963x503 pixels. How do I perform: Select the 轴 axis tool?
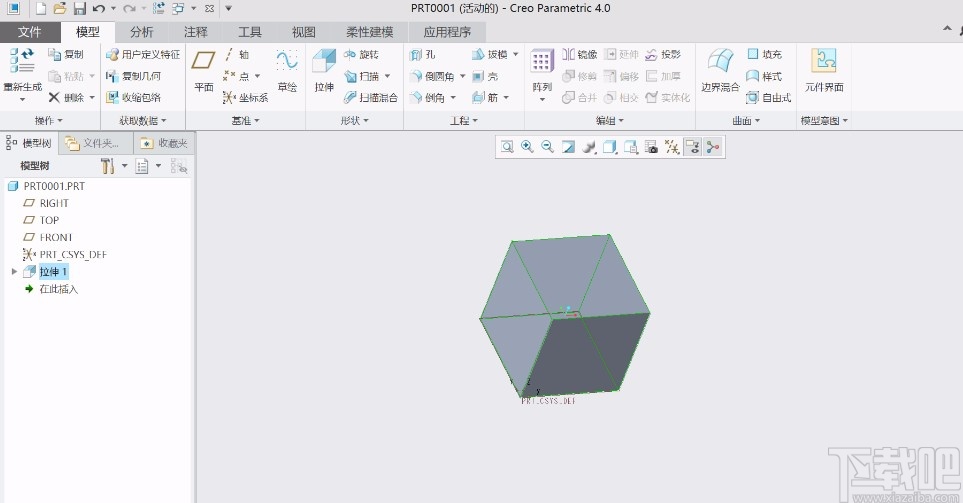(236, 54)
